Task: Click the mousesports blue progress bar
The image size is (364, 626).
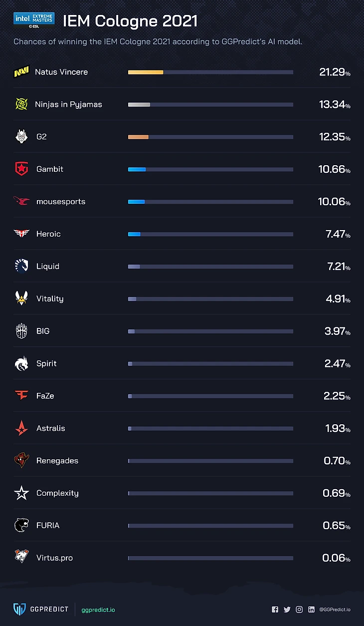Action: (x=136, y=202)
